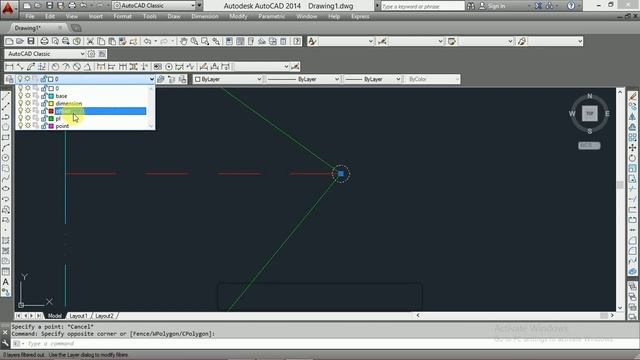Select the Pan hand tool
The image size is (640, 360).
click(184, 41)
